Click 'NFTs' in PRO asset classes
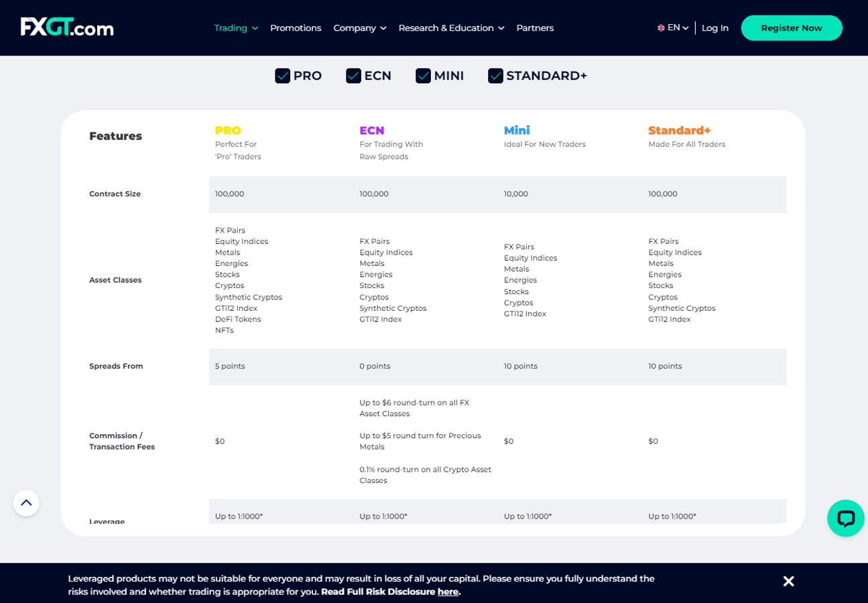The image size is (868, 603). tap(225, 330)
